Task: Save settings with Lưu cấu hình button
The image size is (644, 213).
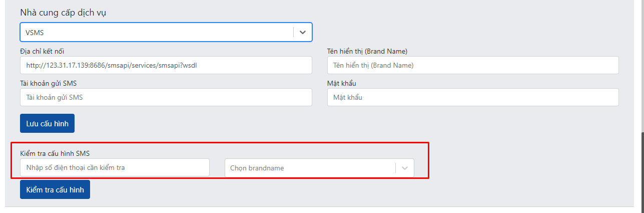Action: coord(47,123)
